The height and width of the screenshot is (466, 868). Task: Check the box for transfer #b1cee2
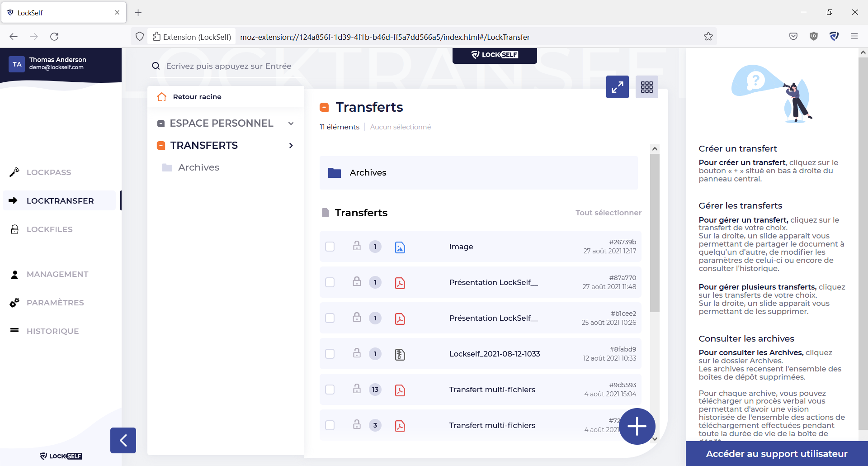(330, 318)
